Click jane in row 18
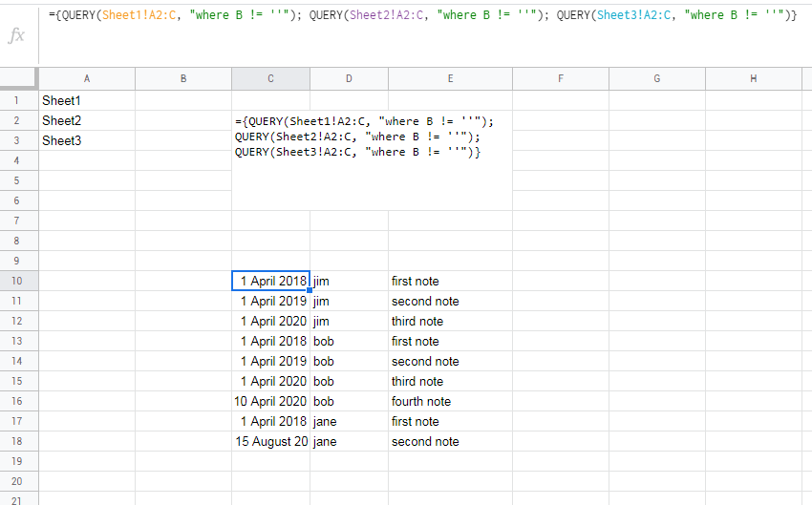Screen dimensions: 812x505 pos(349,441)
